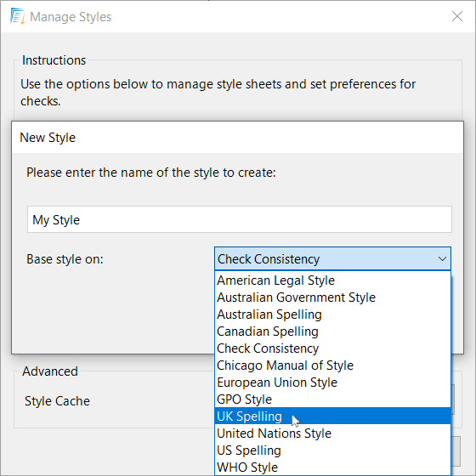Choose GPO Style in the dropdown
This screenshot has width=476, height=476.
pyautogui.click(x=332, y=399)
